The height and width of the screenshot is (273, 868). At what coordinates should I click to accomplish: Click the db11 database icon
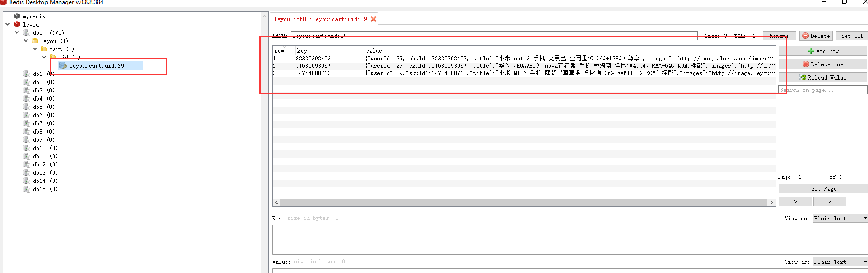pos(27,156)
